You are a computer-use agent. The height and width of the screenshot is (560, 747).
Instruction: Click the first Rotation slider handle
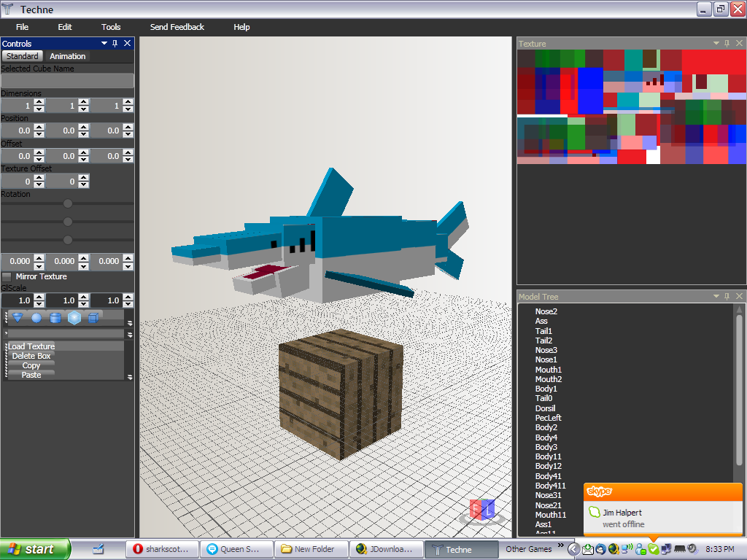pos(67,204)
